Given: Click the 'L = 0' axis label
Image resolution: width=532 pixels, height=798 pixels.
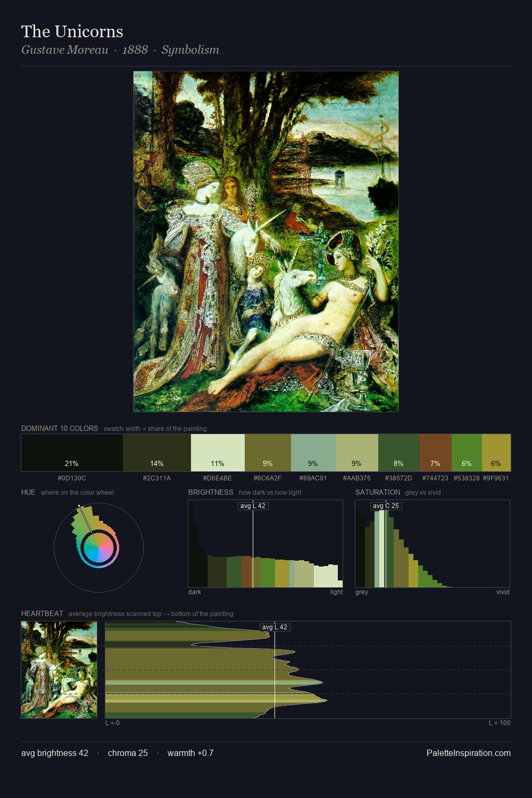Looking at the screenshot, I should point(112,723).
